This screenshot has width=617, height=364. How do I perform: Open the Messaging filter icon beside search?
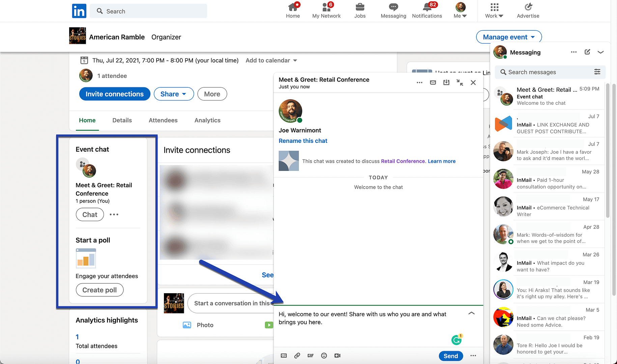[x=597, y=72]
